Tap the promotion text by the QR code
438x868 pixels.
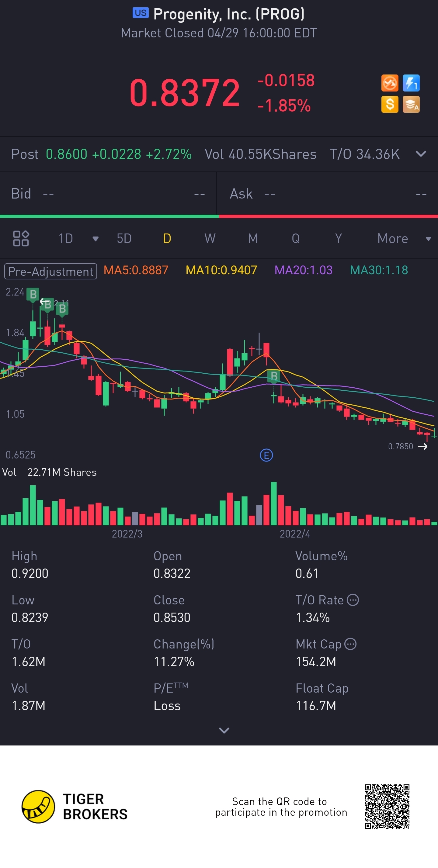pos(281,807)
